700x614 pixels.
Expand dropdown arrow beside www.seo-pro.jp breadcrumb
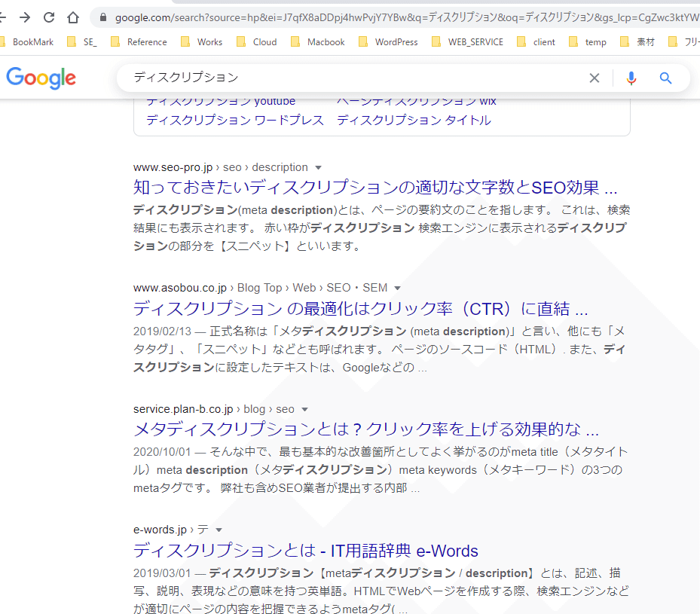pyautogui.click(x=318, y=168)
